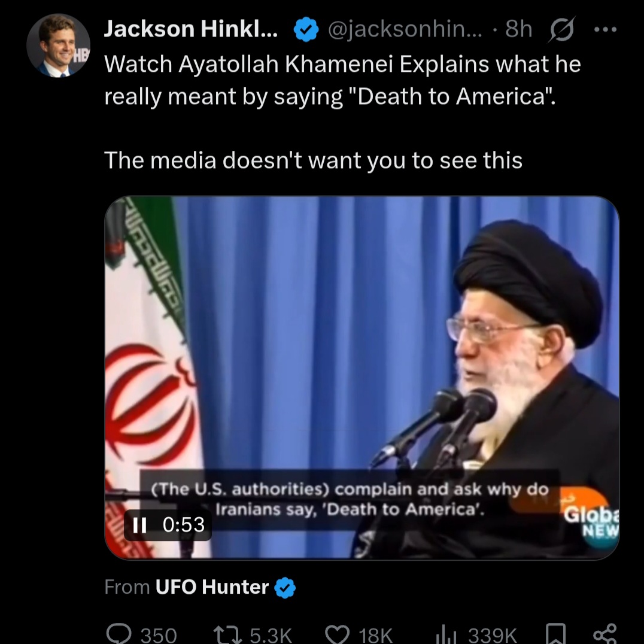This screenshot has height=644, width=644.
Task: Like the post with the heart icon
Action: tap(337, 634)
